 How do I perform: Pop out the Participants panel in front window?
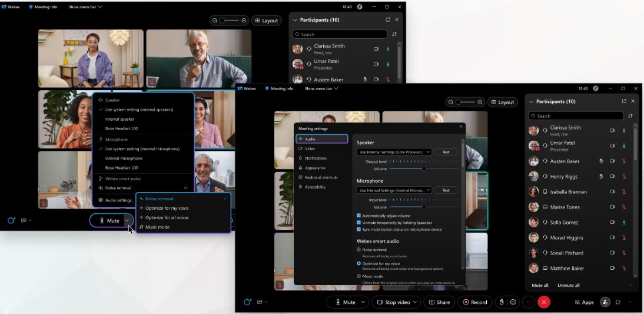coord(624,101)
